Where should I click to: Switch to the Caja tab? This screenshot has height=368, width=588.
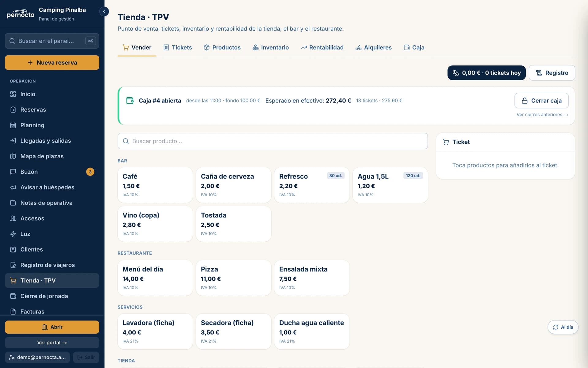tap(414, 48)
